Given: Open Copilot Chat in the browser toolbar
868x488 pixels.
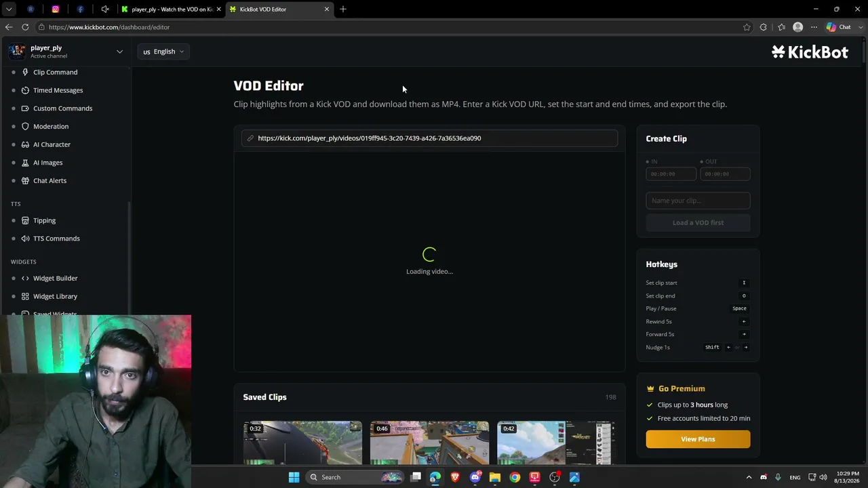Looking at the screenshot, I should (x=839, y=27).
